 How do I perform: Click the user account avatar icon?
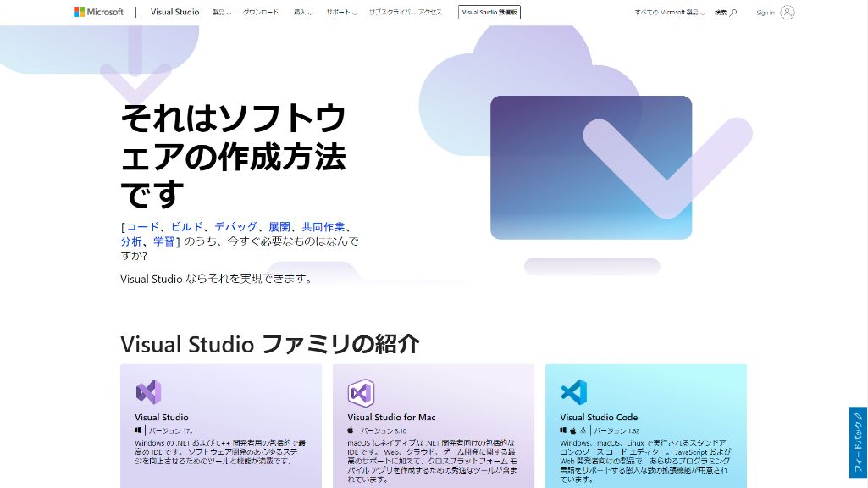pos(788,12)
